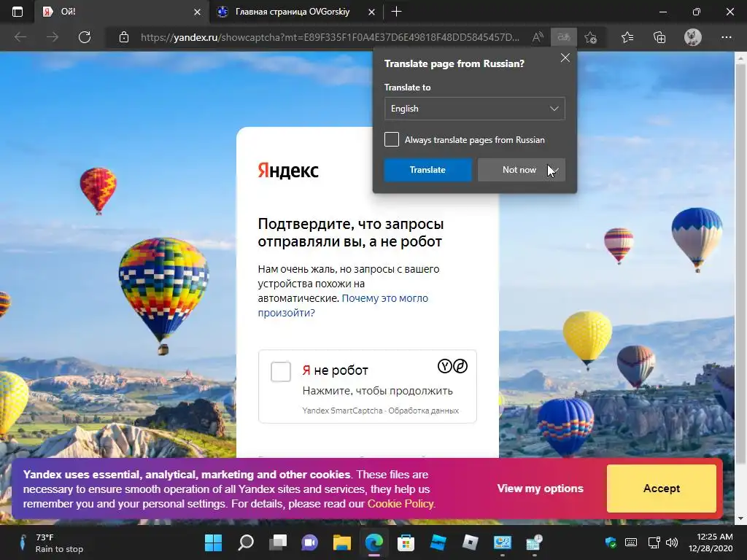Viewport: 747px width, 560px height.
Task: Go back to previous page
Action: 20,37
